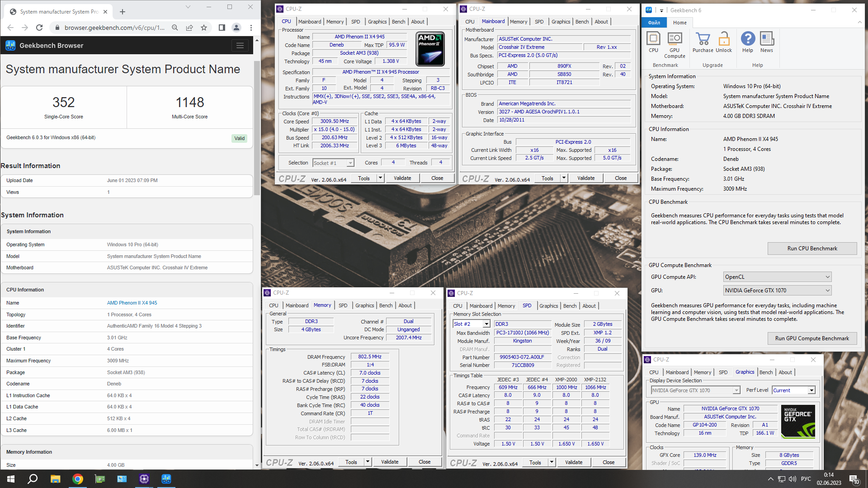The width and height of the screenshot is (868, 488).
Task: Open Geekbench 6 from the taskbar
Action: 166,479
